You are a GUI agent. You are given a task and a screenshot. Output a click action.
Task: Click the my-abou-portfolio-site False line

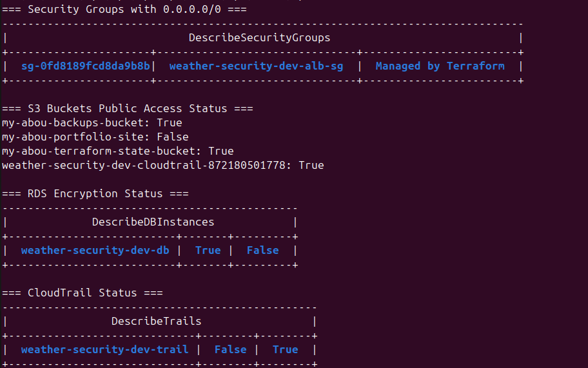(x=95, y=137)
